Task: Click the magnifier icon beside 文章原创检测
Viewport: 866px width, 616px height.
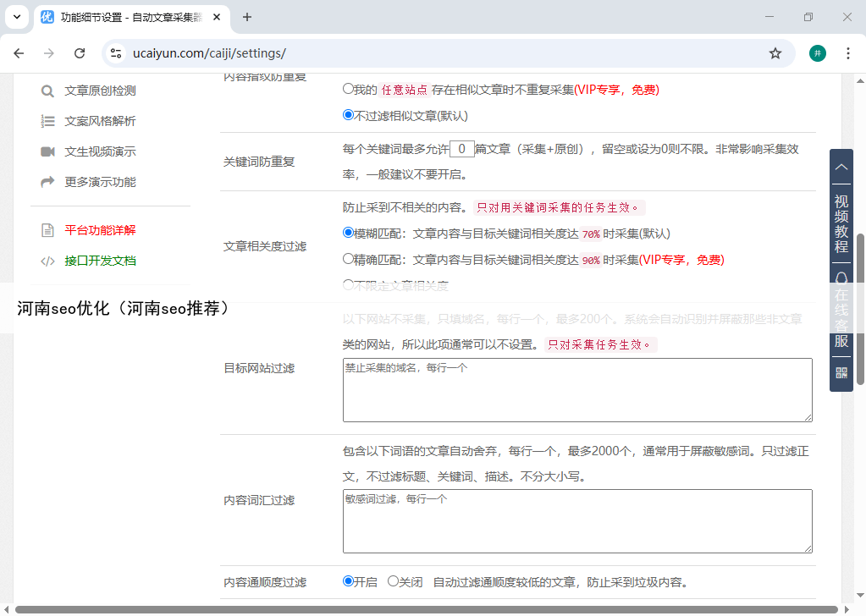Action: [x=47, y=91]
